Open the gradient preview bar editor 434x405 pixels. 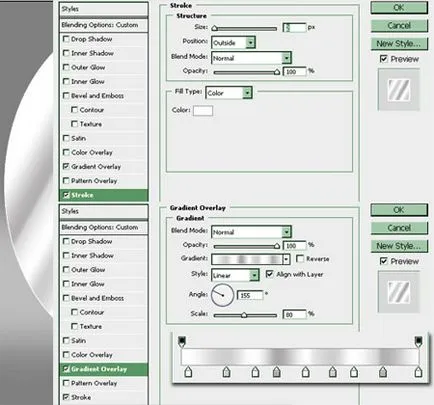(247, 259)
